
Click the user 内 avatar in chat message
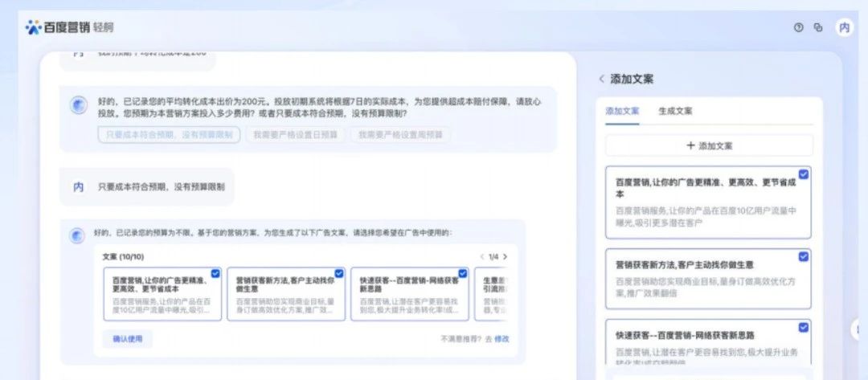[x=79, y=187]
